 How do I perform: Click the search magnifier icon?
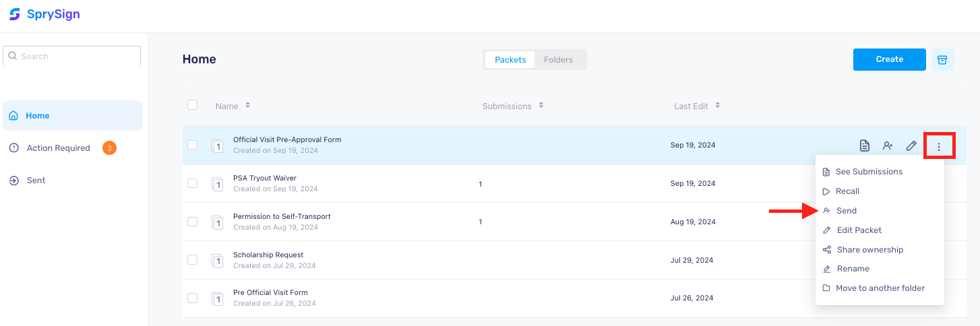(13, 56)
